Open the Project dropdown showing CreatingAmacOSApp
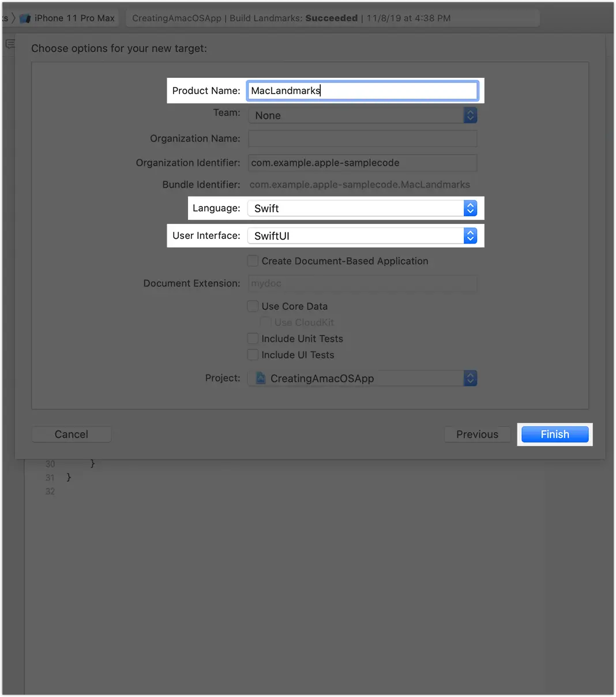Image resolution: width=616 pixels, height=697 pixels. [362, 379]
